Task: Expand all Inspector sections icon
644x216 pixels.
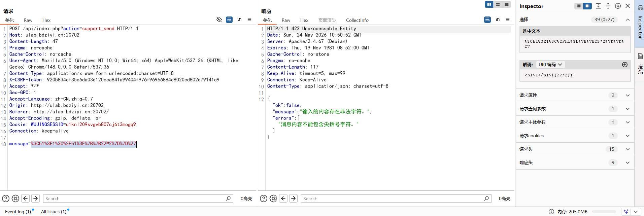Action: 598,6
